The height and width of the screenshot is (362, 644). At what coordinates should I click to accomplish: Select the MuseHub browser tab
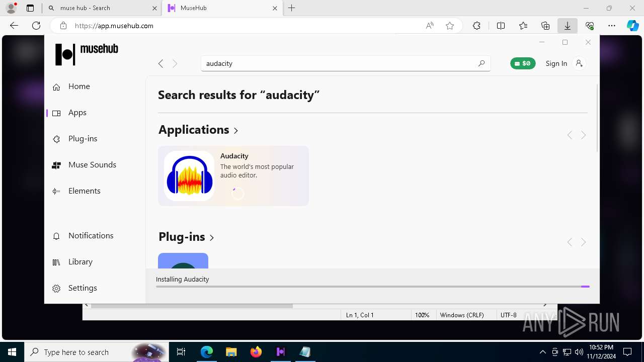tap(221, 8)
